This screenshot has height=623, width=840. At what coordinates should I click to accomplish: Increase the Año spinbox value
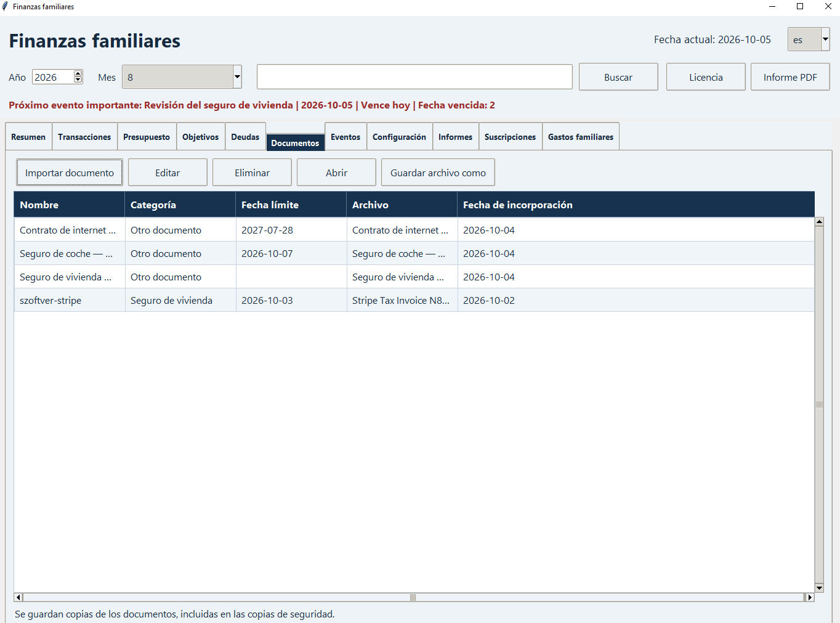(78, 74)
